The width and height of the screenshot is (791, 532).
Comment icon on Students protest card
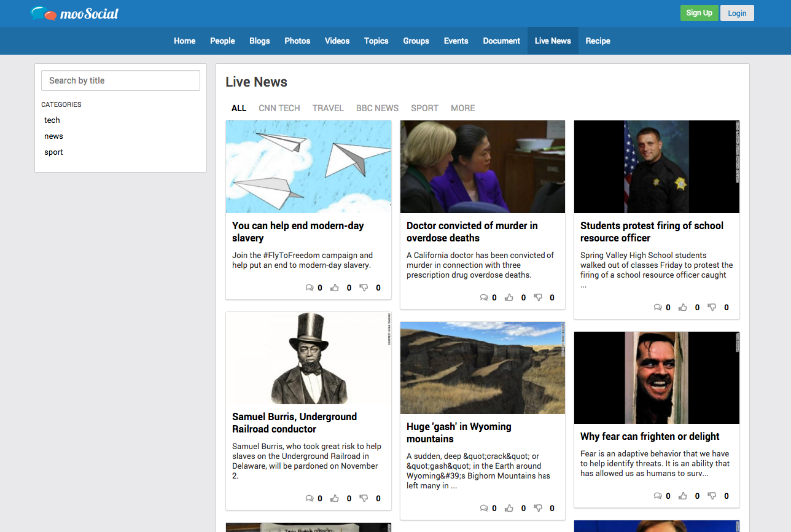[x=658, y=307]
